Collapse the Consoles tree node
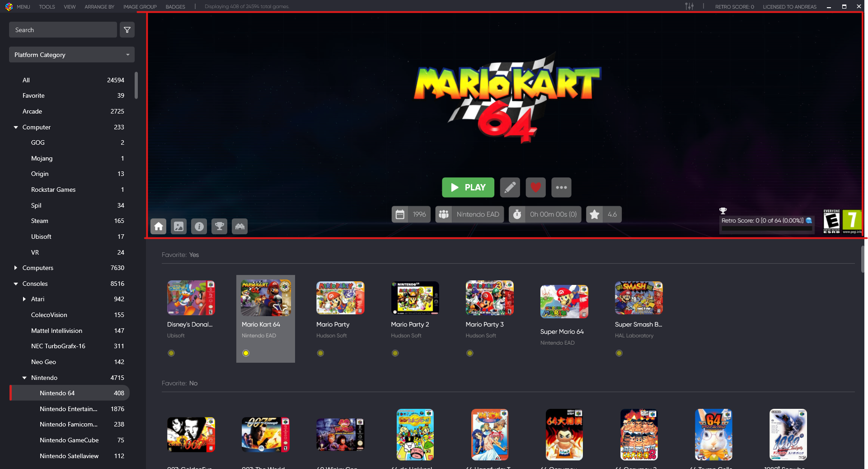Screen dimensions: 868x469 point(16,284)
